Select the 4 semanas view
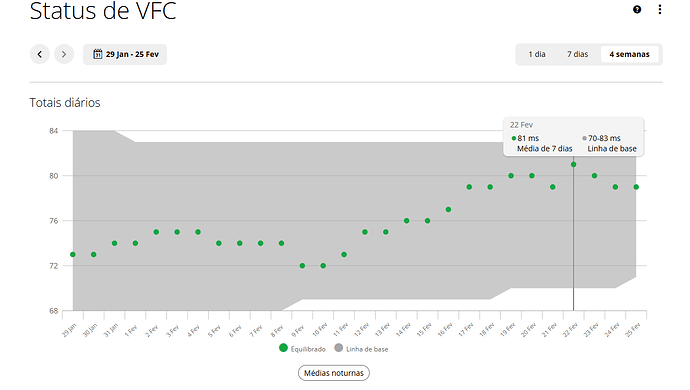The width and height of the screenshot is (690, 390). tap(629, 54)
